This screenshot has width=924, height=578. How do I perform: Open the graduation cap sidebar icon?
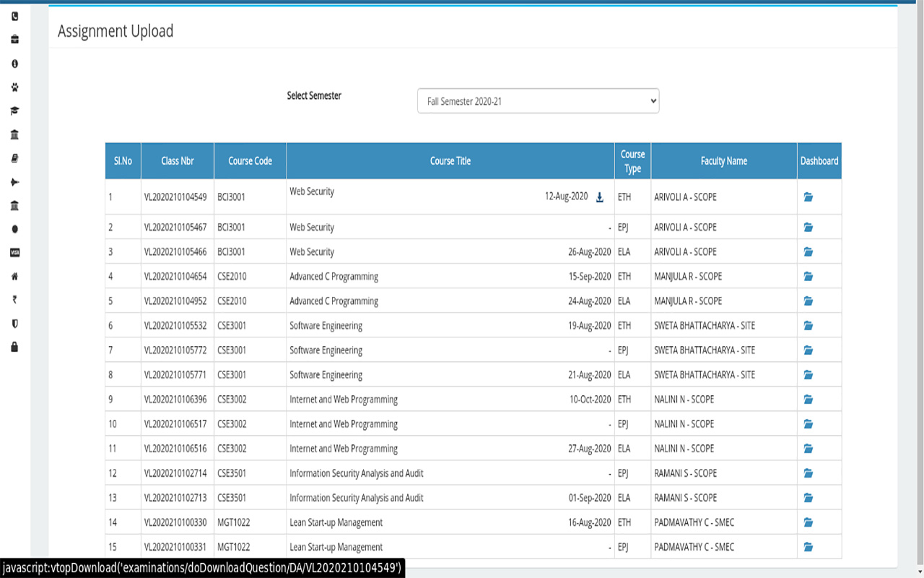14,111
